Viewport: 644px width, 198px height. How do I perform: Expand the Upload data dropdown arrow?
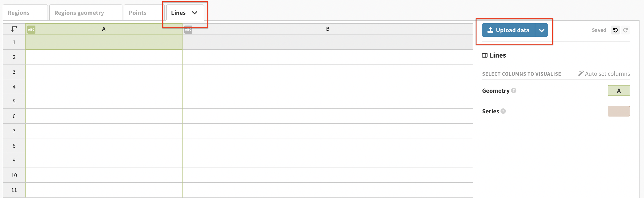point(542,30)
